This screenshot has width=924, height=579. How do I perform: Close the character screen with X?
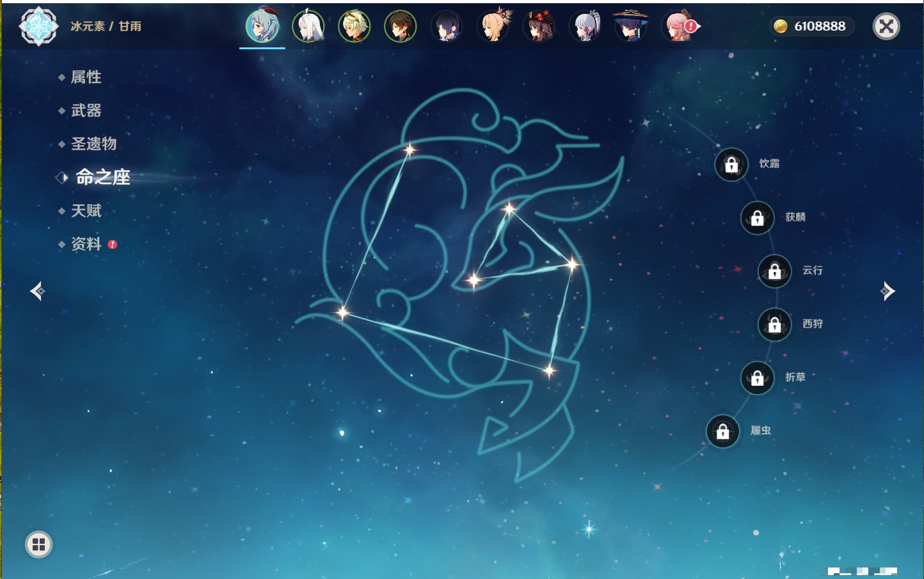tap(886, 26)
